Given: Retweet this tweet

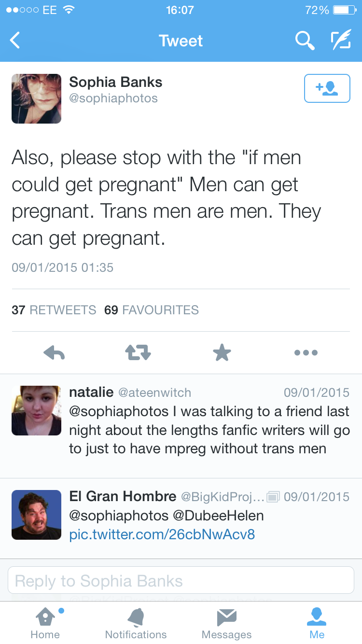Looking at the screenshot, I should point(138,353).
